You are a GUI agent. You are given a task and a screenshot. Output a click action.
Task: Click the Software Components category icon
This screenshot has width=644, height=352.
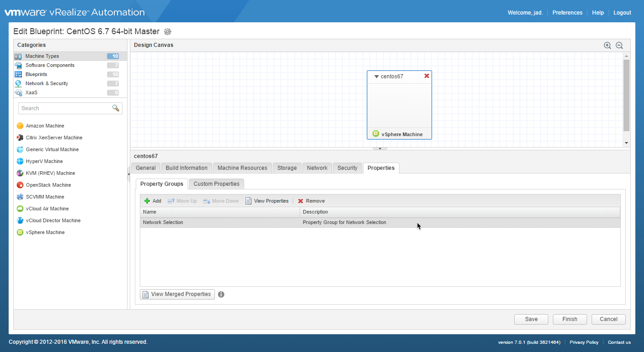(18, 66)
